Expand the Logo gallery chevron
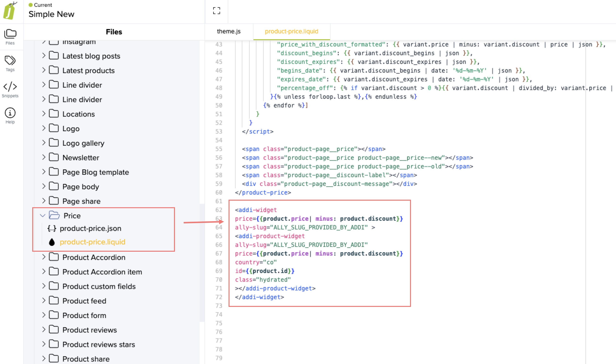Image resolution: width=616 pixels, height=364 pixels. (x=44, y=143)
